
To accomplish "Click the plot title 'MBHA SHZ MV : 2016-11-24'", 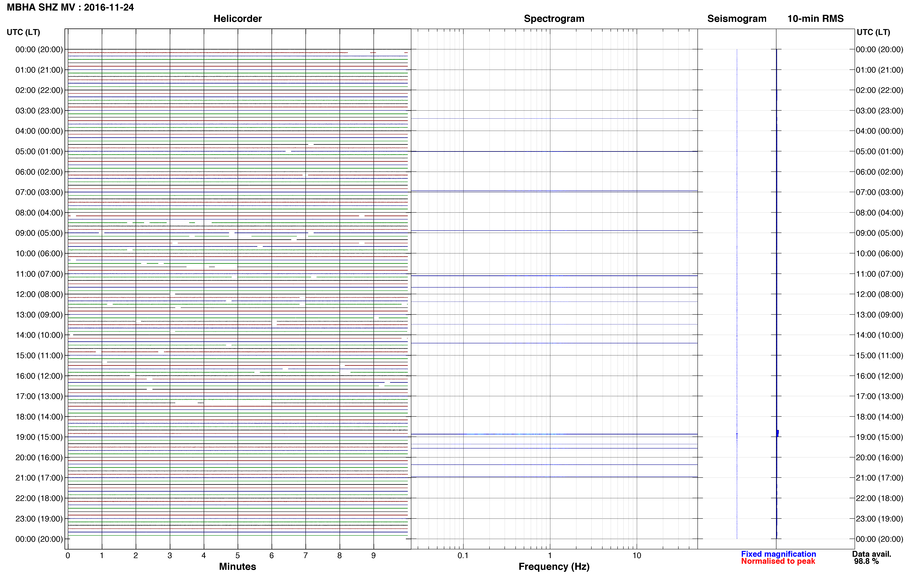I will [x=70, y=7].
